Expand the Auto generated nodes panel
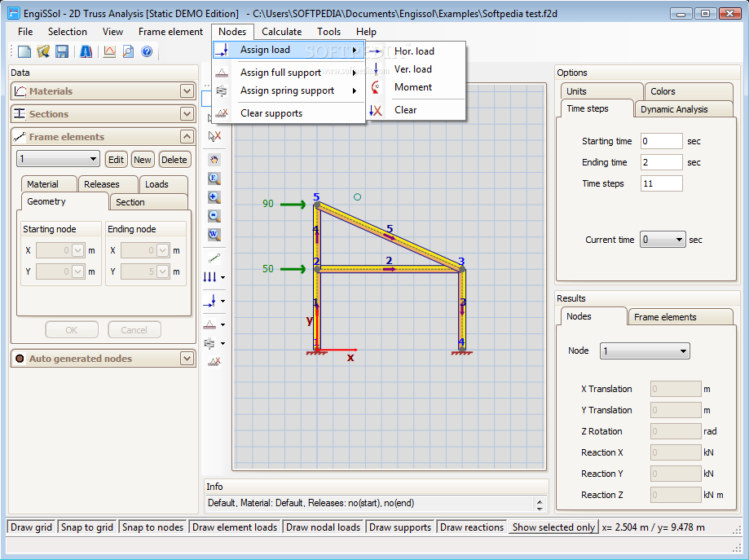The height and width of the screenshot is (560, 749). point(187,359)
